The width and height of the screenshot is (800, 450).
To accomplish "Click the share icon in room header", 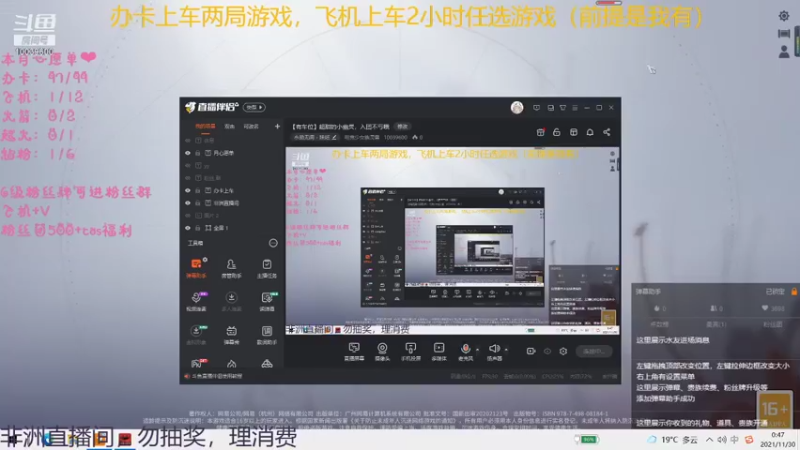I will pyautogui.click(x=607, y=132).
